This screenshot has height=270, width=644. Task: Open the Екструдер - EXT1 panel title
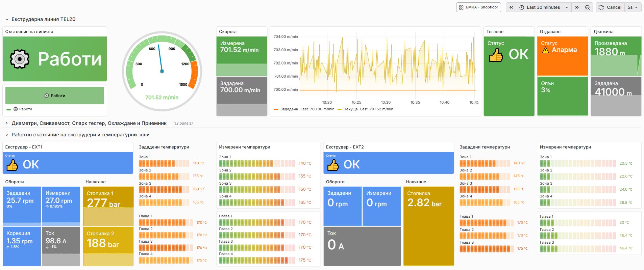(24, 147)
